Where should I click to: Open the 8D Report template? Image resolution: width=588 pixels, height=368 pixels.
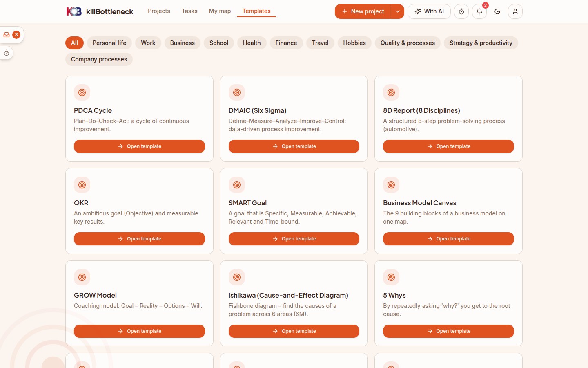[448, 146]
